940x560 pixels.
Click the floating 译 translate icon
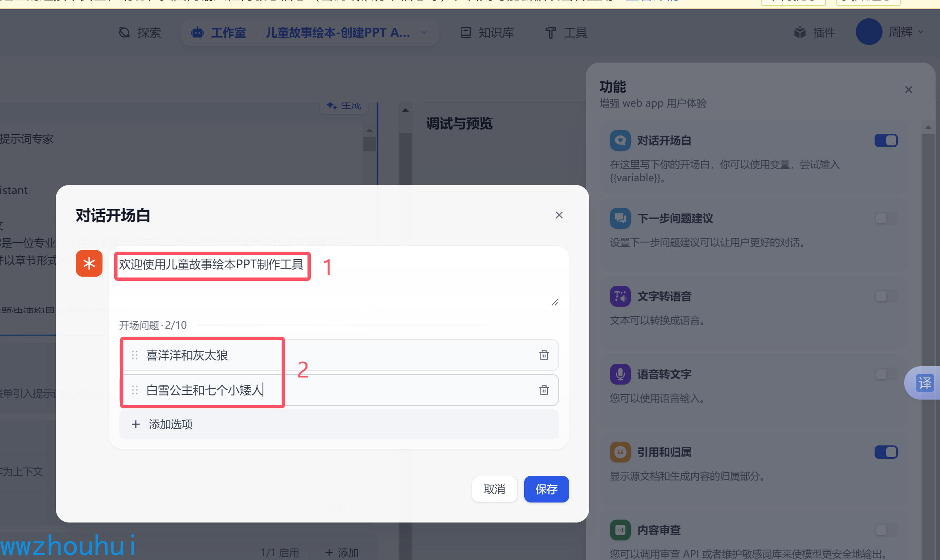925,383
